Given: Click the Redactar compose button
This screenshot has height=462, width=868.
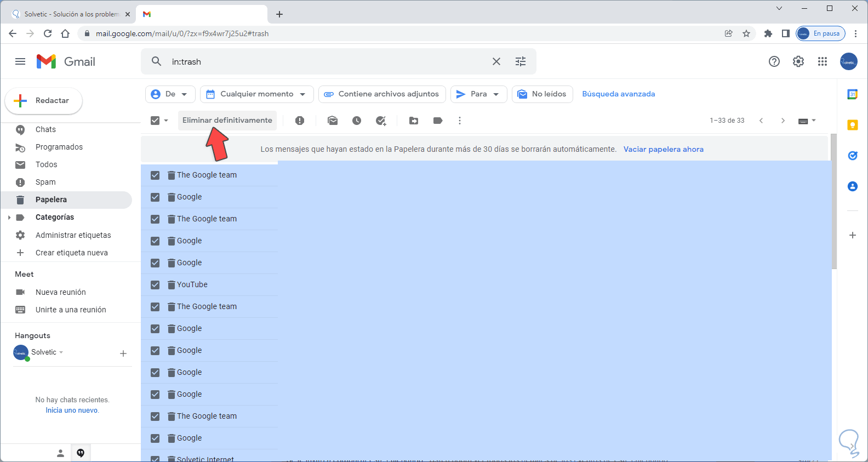Looking at the screenshot, I should point(44,101).
